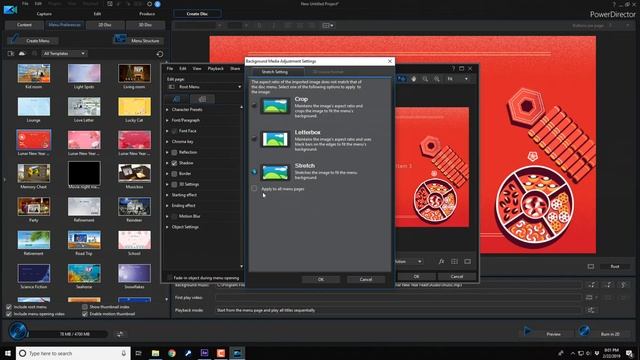Expand Character Presets section
Image resolution: width=640 pixels, height=360 pixels.
click(x=167, y=110)
